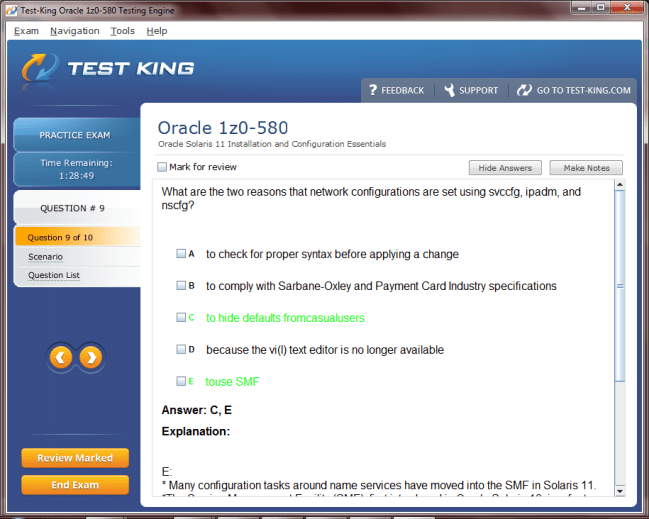Click the Feedback question mark icon

pyautogui.click(x=373, y=90)
